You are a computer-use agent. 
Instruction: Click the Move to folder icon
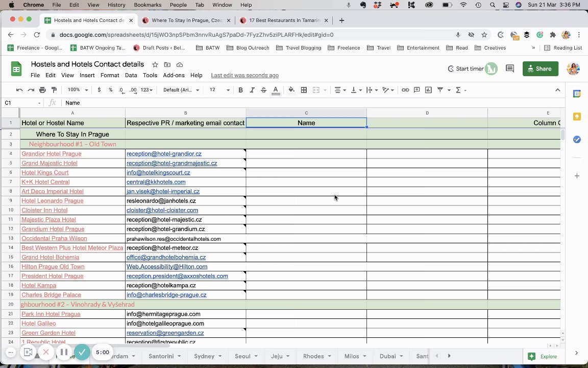(x=167, y=64)
